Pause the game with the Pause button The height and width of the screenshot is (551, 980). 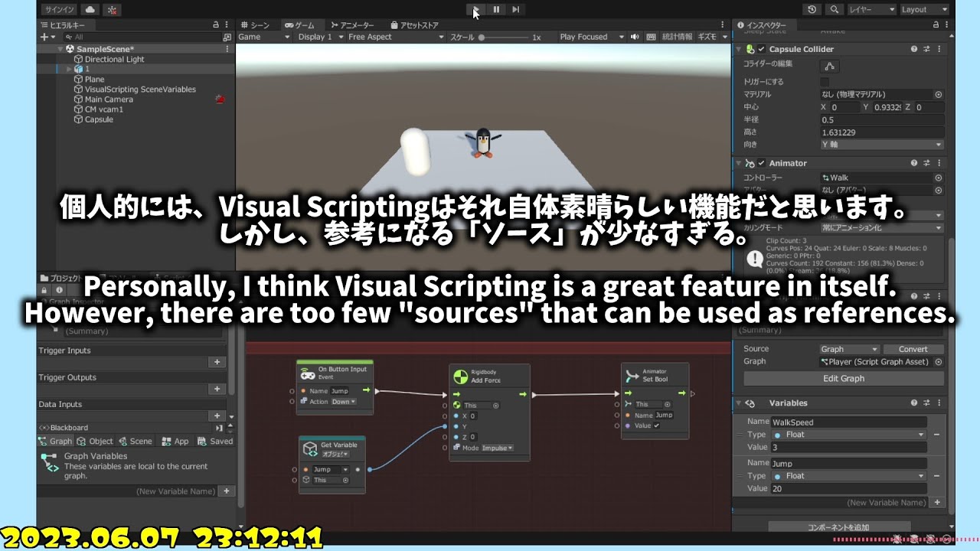pyautogui.click(x=496, y=9)
